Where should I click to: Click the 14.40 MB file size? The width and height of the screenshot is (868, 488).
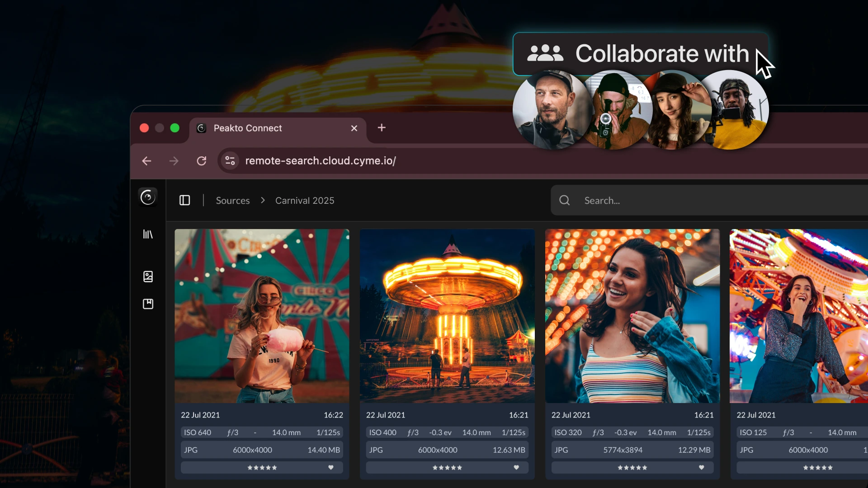click(x=324, y=450)
